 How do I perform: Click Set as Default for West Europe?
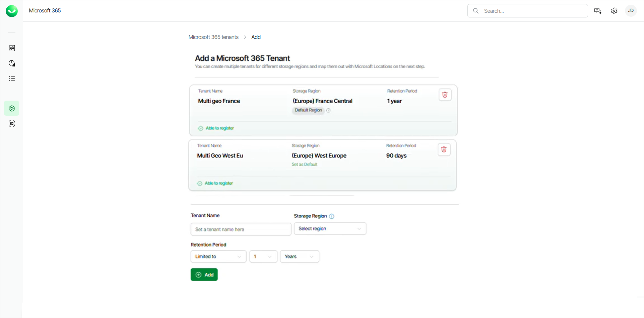point(304,164)
